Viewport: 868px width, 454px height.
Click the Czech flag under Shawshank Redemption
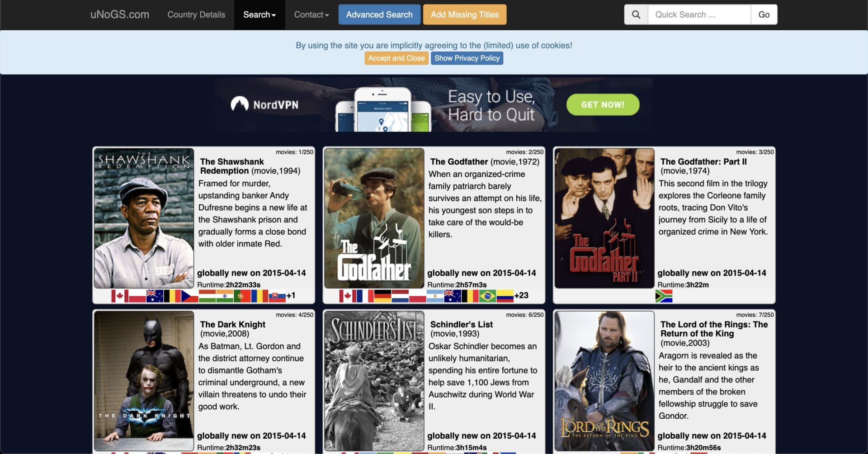click(x=189, y=296)
